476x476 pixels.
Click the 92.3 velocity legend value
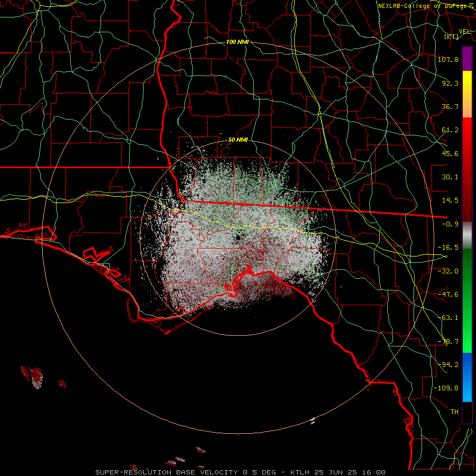450,83
